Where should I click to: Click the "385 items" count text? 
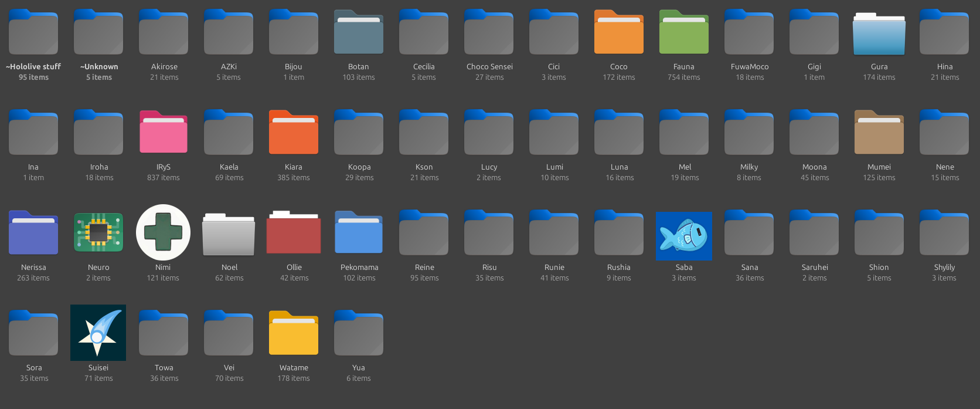coord(294,178)
